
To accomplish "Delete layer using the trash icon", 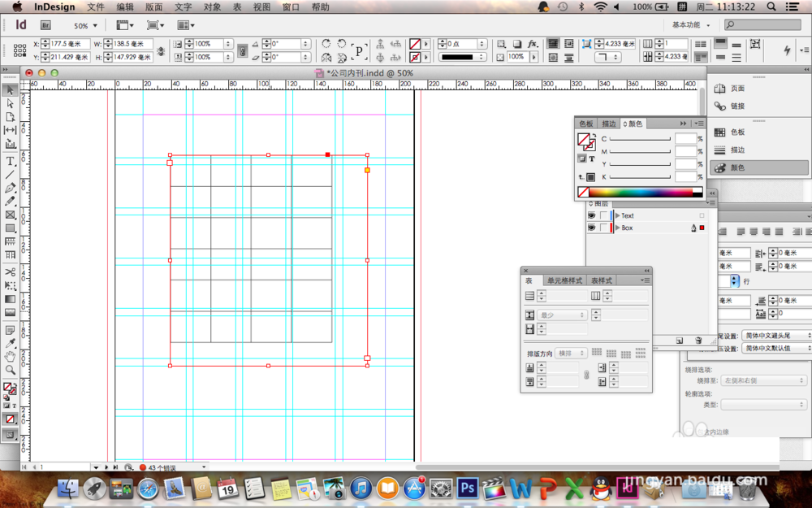I will [698, 341].
